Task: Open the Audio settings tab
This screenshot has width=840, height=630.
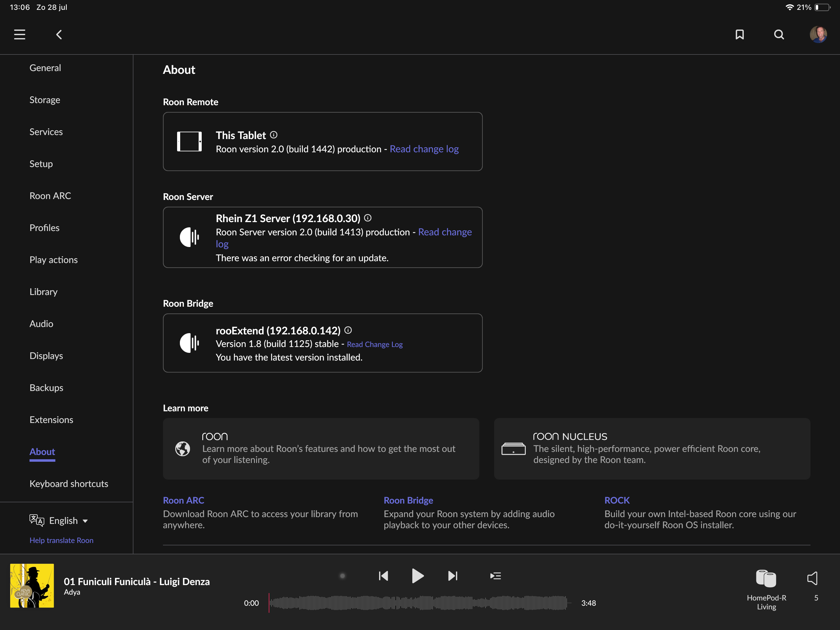Action: [42, 324]
